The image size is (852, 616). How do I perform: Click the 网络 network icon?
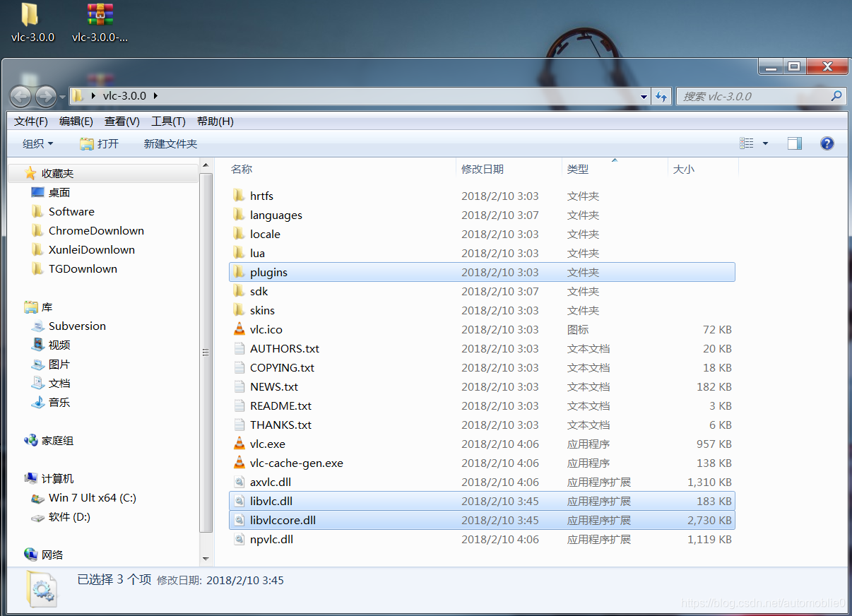click(x=30, y=555)
